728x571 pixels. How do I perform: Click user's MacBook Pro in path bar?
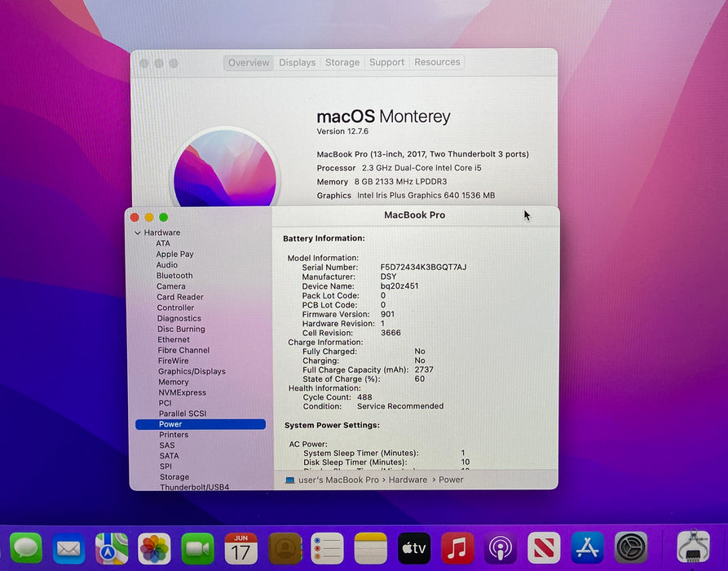[338, 480]
